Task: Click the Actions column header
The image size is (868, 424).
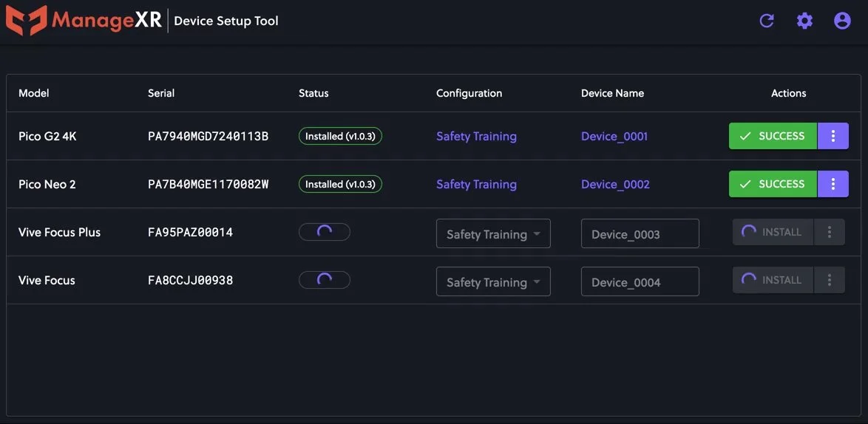Action: pyautogui.click(x=788, y=93)
